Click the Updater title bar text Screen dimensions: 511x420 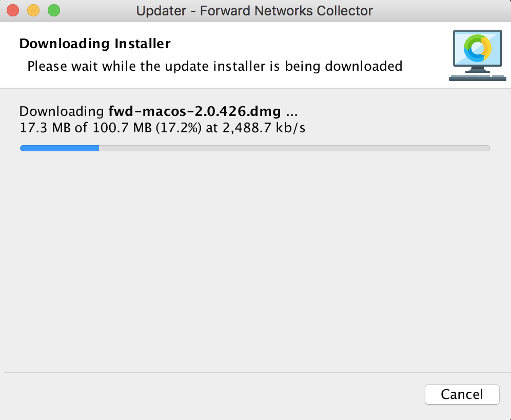[254, 11]
